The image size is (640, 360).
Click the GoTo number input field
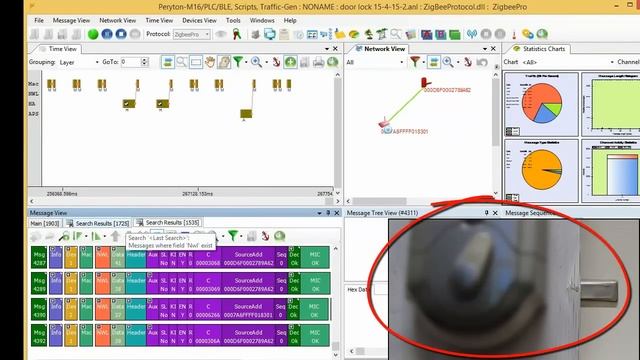[131, 62]
